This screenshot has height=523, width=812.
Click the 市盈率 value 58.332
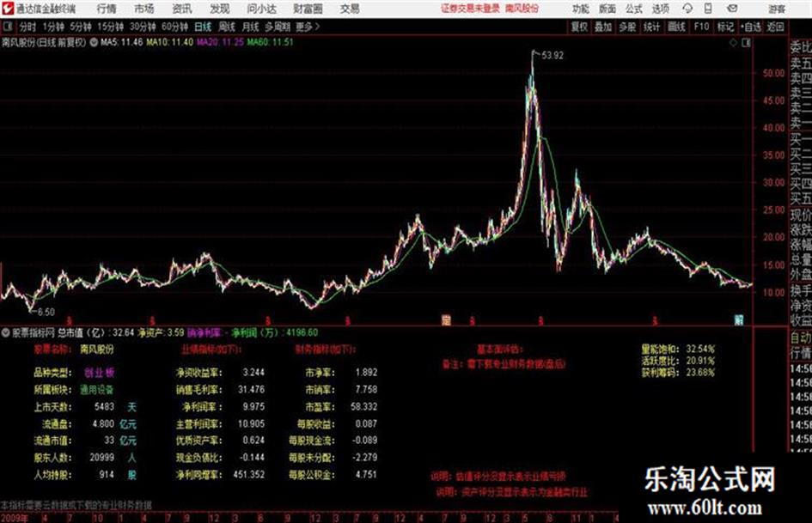click(364, 406)
